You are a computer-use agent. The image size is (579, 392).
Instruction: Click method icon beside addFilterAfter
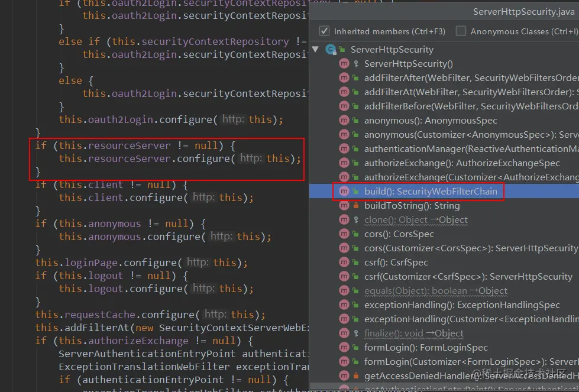344,78
